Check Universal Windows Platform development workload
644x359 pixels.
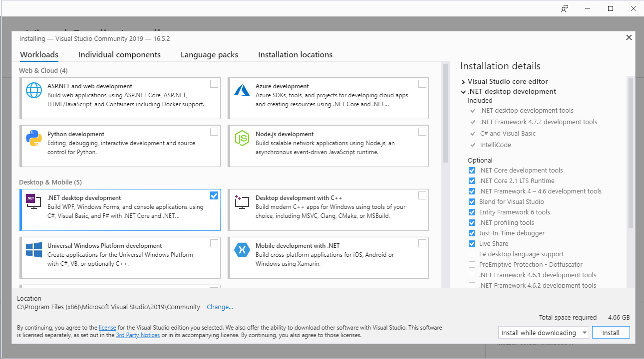214,243
